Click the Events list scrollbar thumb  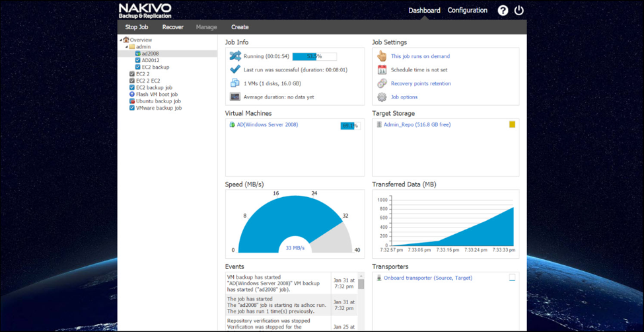click(361, 284)
